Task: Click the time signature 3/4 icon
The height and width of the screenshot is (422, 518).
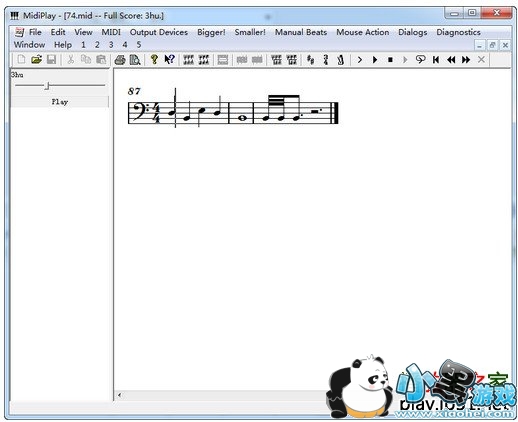Action: tap(326, 60)
